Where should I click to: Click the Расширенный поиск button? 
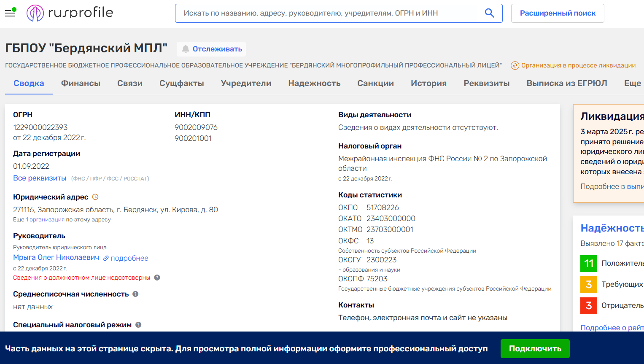click(x=557, y=13)
